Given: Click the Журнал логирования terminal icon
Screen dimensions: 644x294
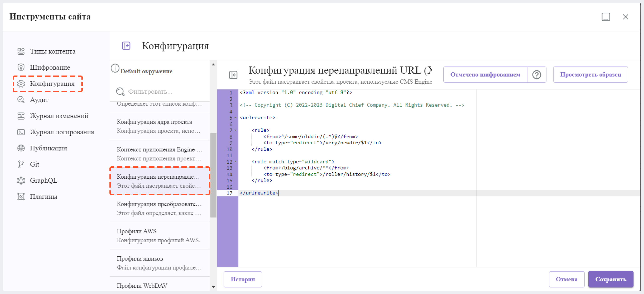Looking at the screenshot, I should [21, 132].
